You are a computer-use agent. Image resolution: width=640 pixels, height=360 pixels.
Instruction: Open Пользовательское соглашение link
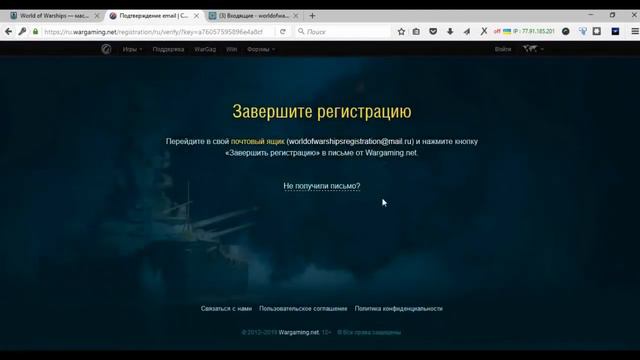click(x=303, y=309)
